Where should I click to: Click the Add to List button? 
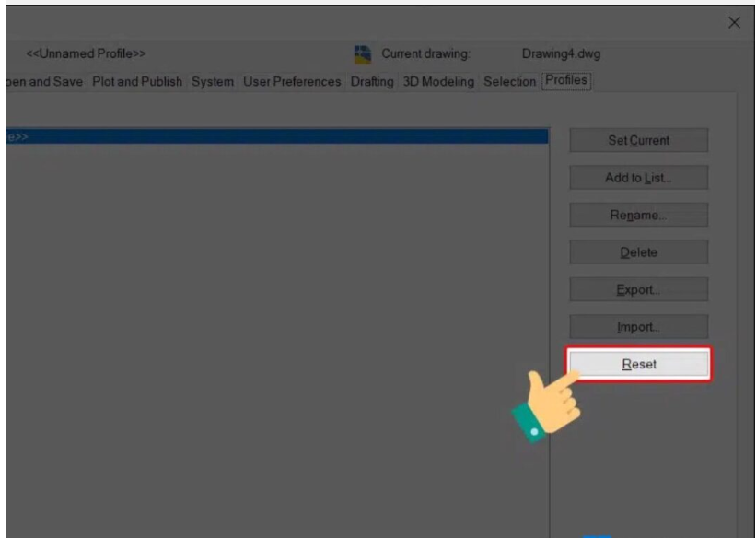[638, 178]
